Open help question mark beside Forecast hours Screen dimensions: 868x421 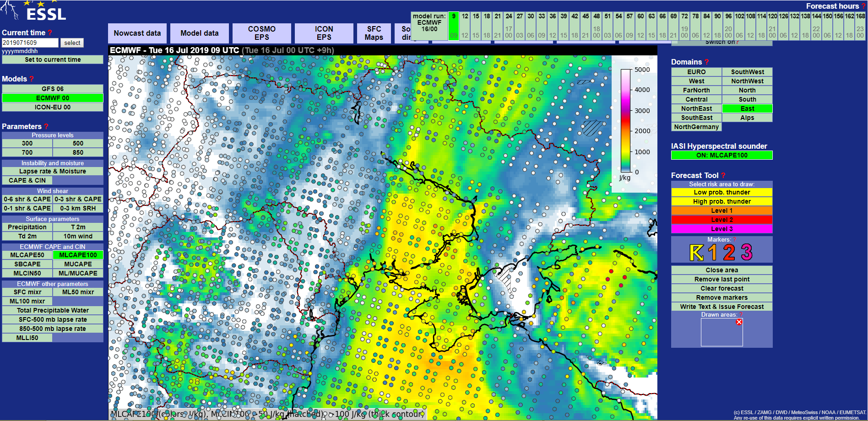pos(863,6)
